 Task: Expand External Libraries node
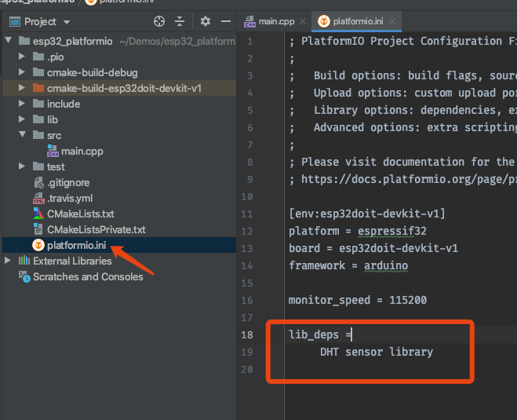pos(9,261)
